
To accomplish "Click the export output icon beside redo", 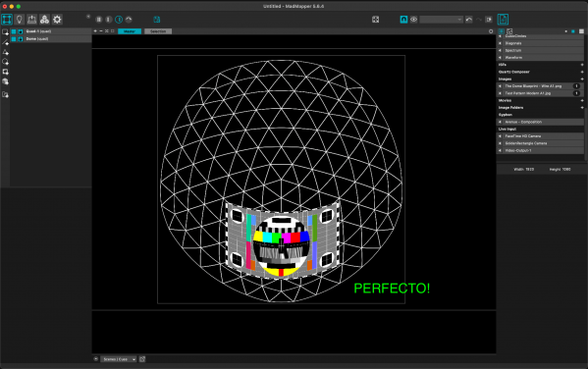I will click(489, 19).
